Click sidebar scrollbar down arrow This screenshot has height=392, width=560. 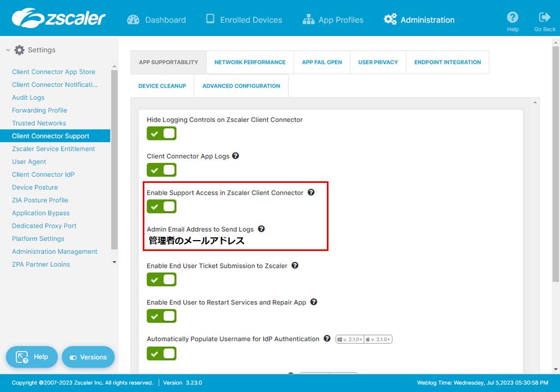114,262
